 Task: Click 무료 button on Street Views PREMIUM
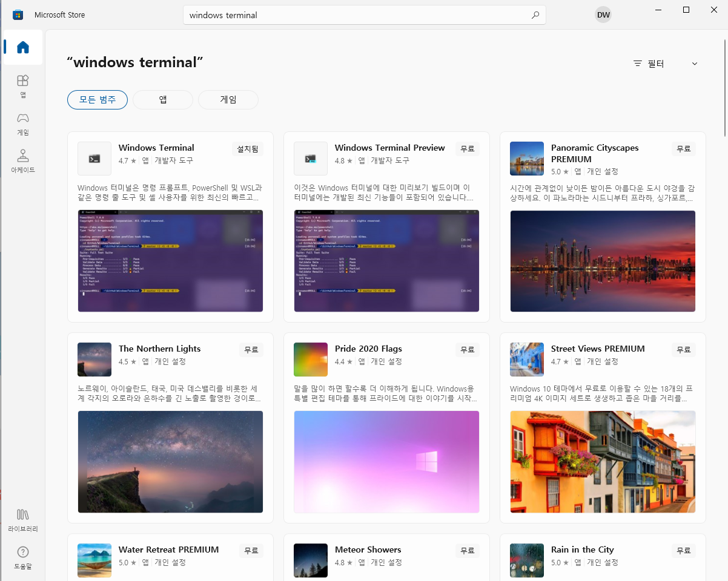click(x=683, y=350)
